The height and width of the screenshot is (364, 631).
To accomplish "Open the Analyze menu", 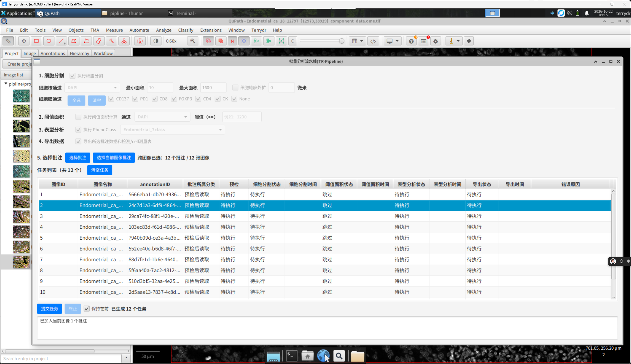I will coord(164,30).
